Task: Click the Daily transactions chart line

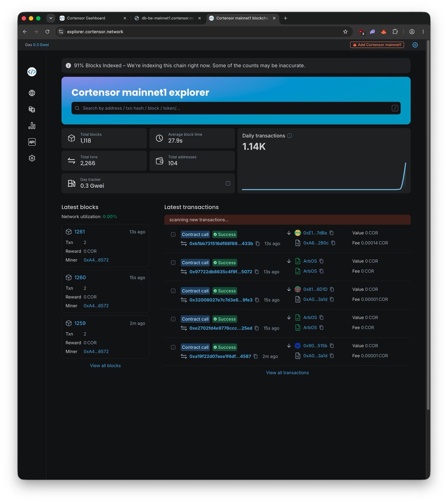Action: [324, 176]
